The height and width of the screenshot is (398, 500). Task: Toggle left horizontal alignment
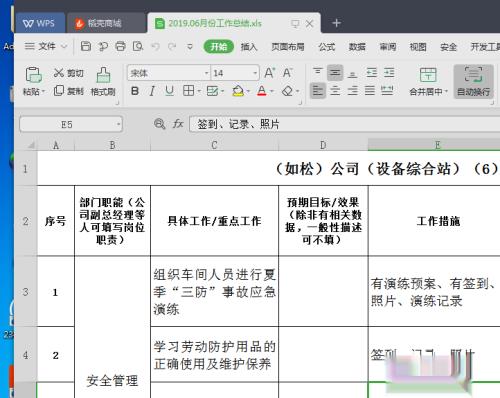pos(318,91)
